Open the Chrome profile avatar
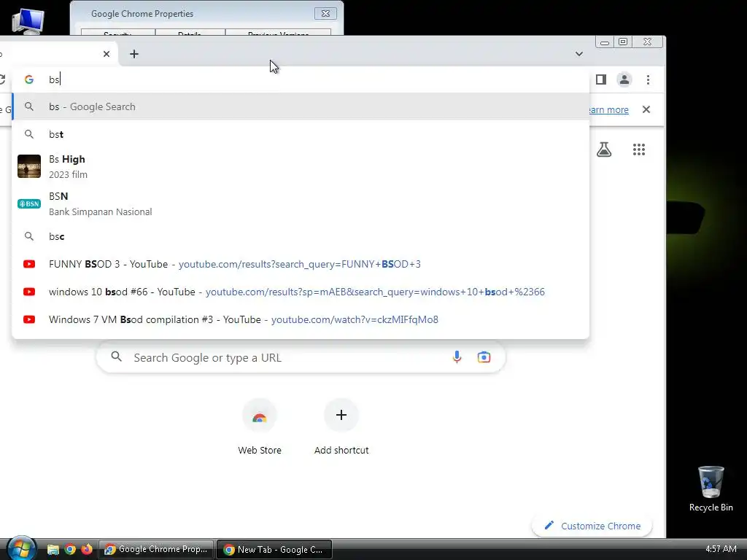 point(624,79)
